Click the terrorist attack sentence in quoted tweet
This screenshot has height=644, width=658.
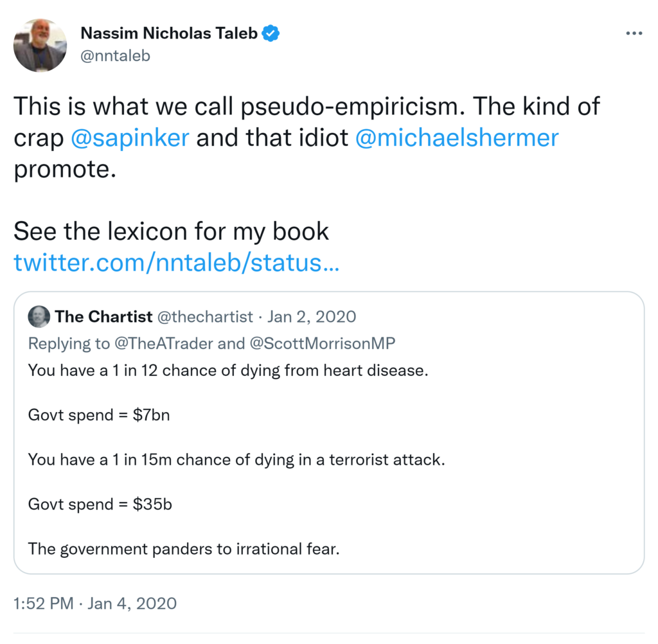[x=236, y=460]
